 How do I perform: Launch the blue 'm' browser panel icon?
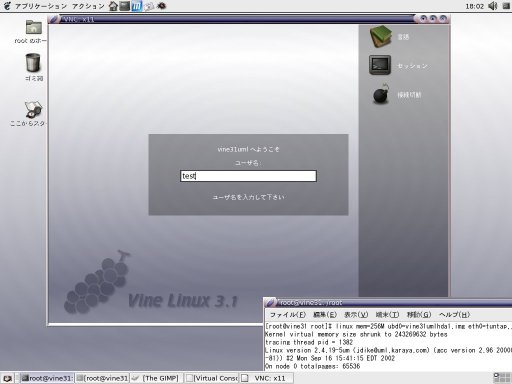(x=137, y=6)
